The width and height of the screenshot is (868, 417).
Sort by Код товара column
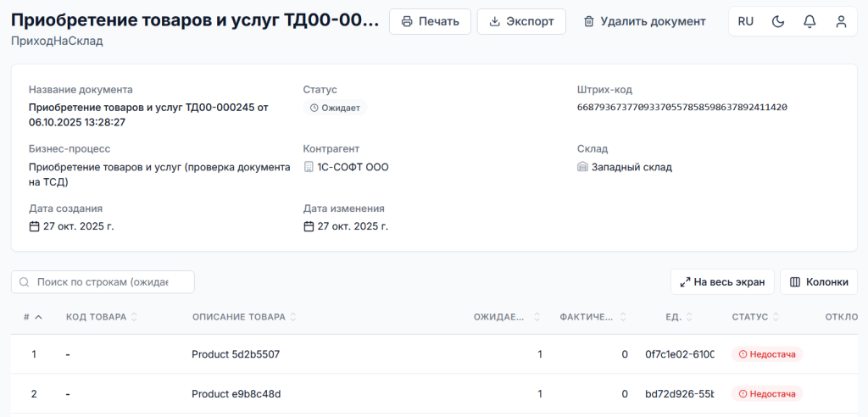[97, 317]
